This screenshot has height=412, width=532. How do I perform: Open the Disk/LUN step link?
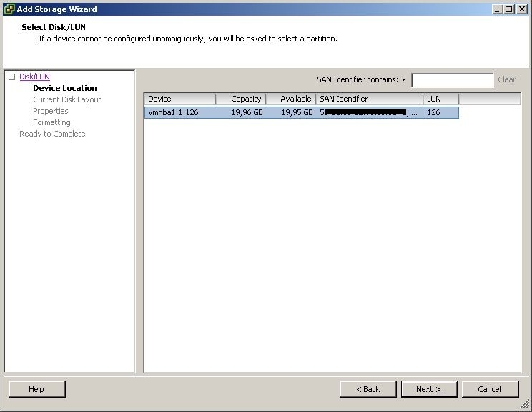tap(34, 77)
